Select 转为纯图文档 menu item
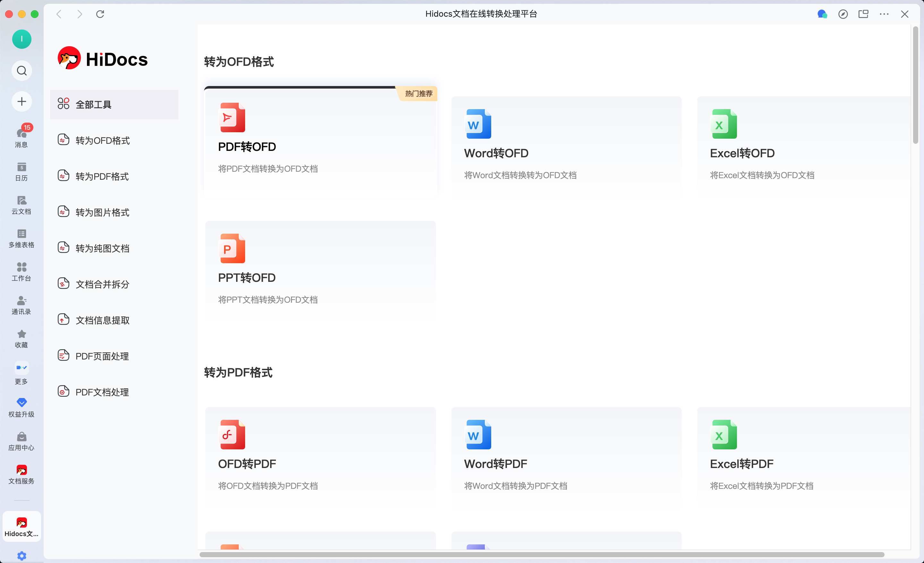The width and height of the screenshot is (924, 563). click(x=114, y=248)
